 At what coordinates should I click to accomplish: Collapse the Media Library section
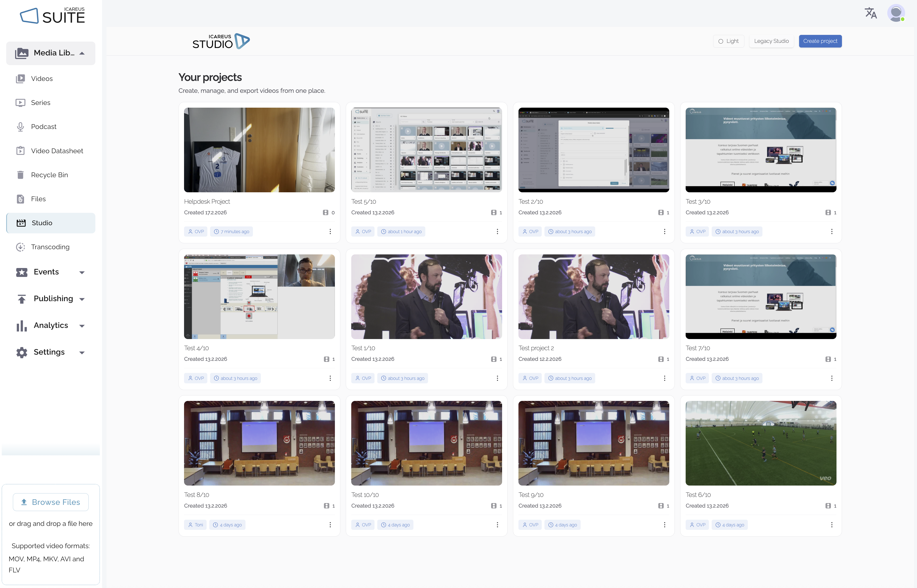pos(82,53)
